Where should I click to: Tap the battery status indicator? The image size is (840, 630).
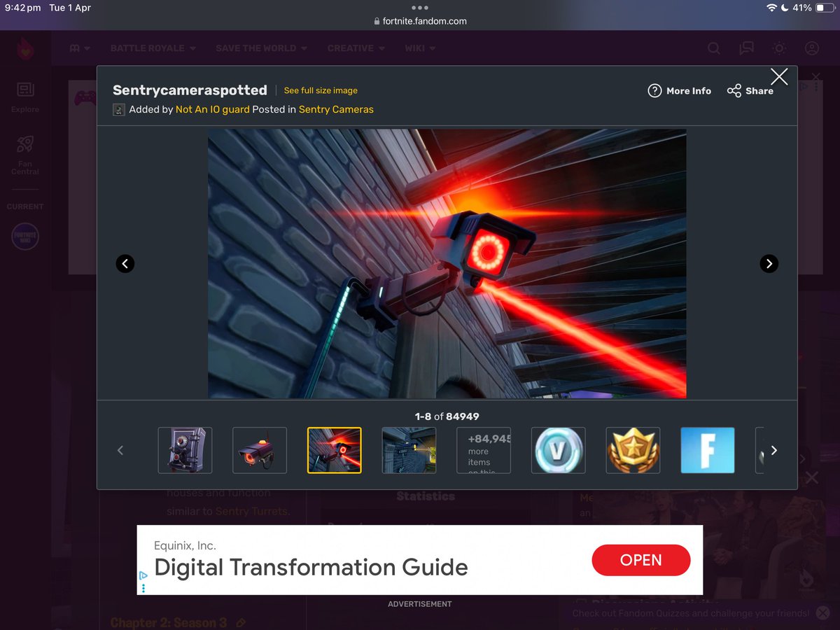tap(823, 8)
